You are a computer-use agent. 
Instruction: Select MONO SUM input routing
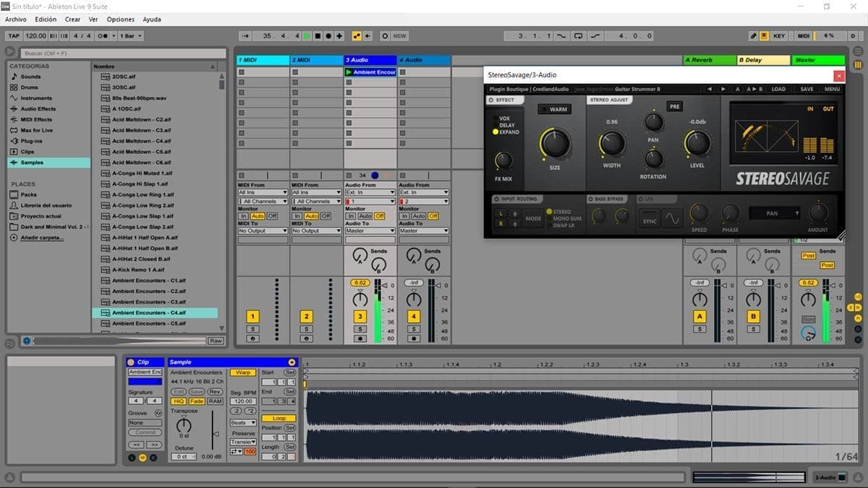point(567,218)
